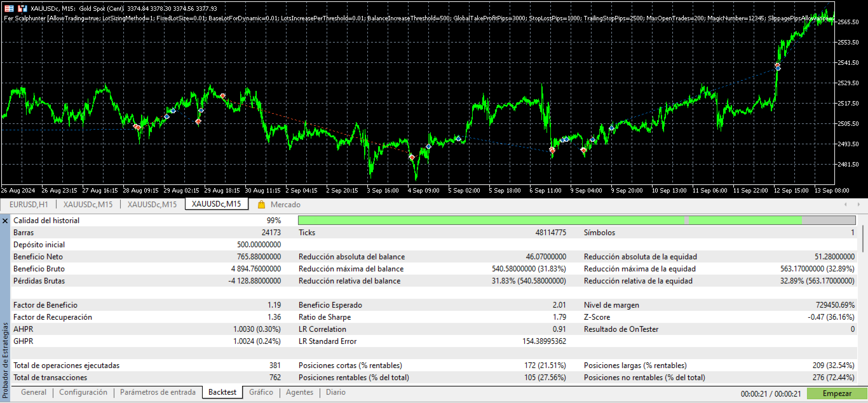Click the 13 Sep 08:00 time axis label

pyautogui.click(x=832, y=190)
